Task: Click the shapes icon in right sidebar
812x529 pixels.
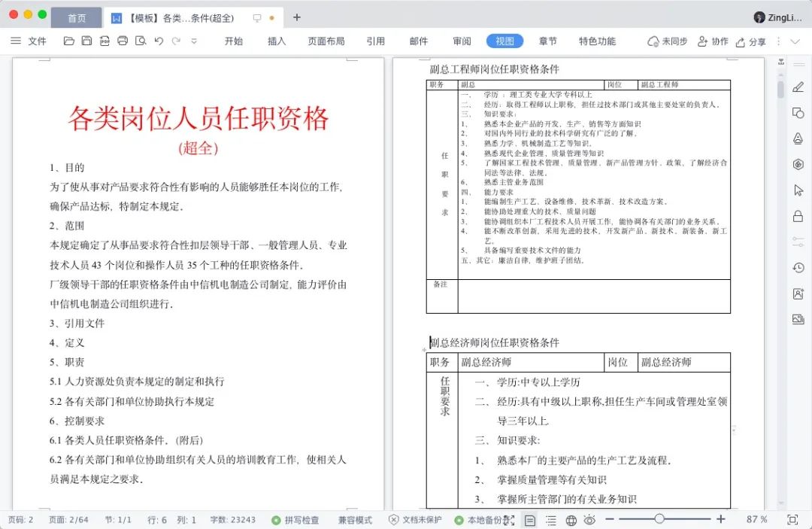Action: click(798, 112)
